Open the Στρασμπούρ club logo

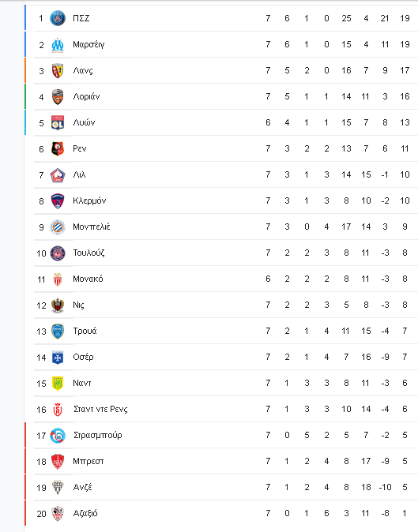(x=58, y=435)
